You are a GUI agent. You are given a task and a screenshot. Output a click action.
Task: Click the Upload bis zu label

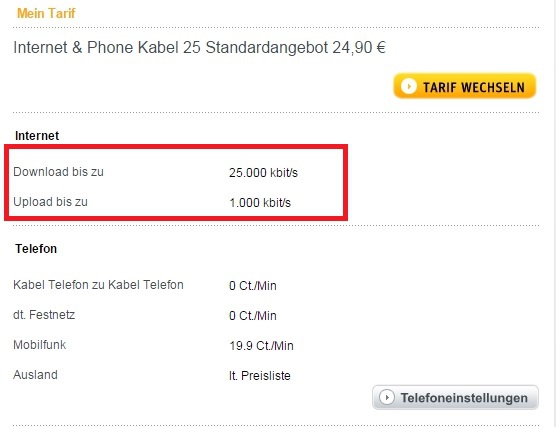click(50, 202)
